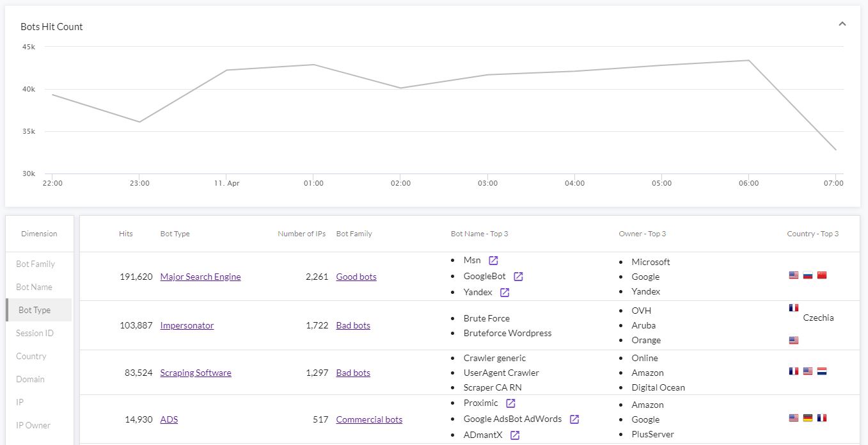Collapse the Bots Hit Count panel
The width and height of the screenshot is (868, 445).
[x=842, y=23]
